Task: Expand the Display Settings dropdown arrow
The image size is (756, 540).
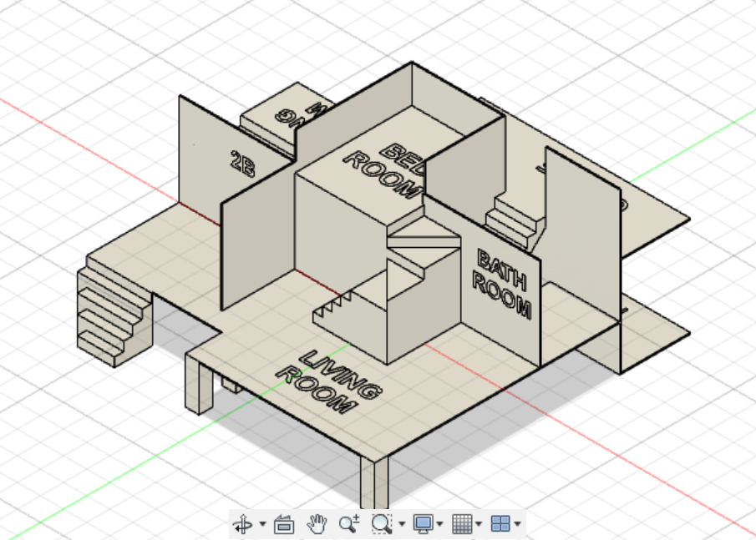Action: click(x=439, y=523)
